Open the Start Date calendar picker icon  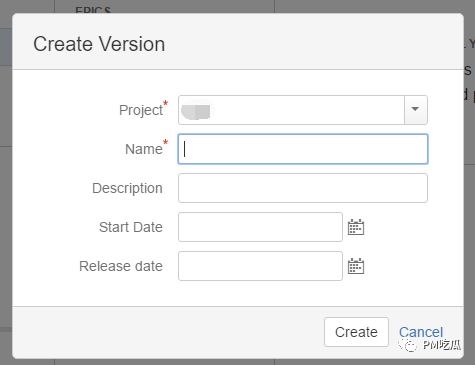[356, 227]
